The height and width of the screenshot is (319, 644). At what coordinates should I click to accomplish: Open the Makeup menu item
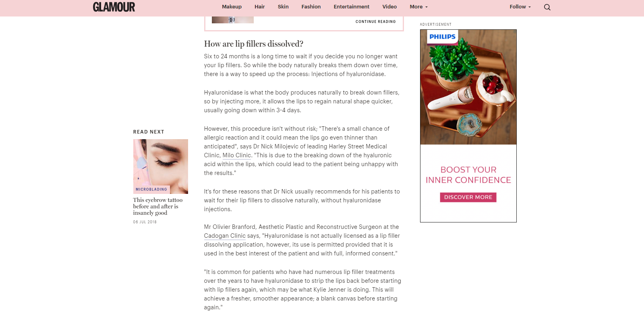(x=232, y=7)
